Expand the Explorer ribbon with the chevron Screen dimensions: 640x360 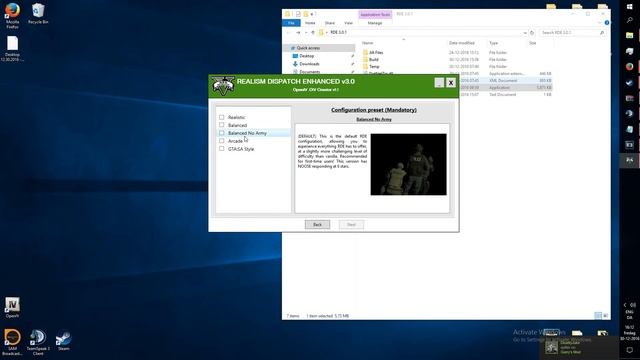(600, 23)
